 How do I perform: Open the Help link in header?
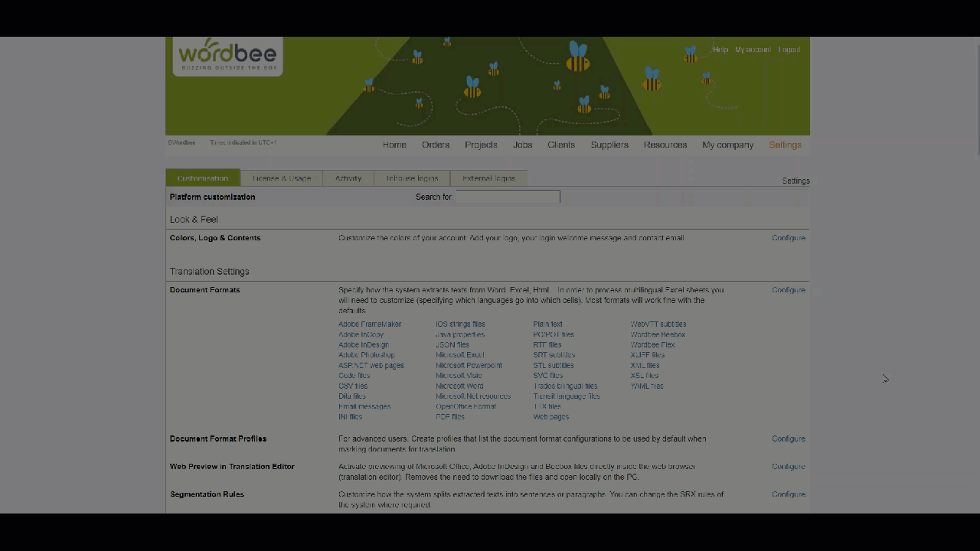(720, 50)
